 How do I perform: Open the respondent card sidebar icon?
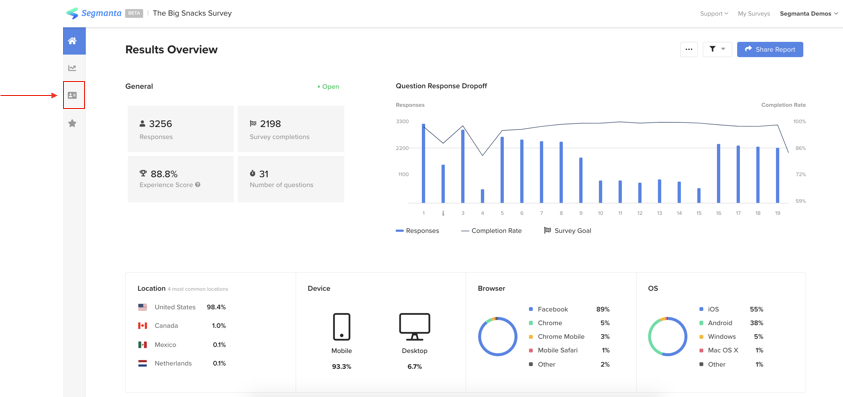(73, 95)
